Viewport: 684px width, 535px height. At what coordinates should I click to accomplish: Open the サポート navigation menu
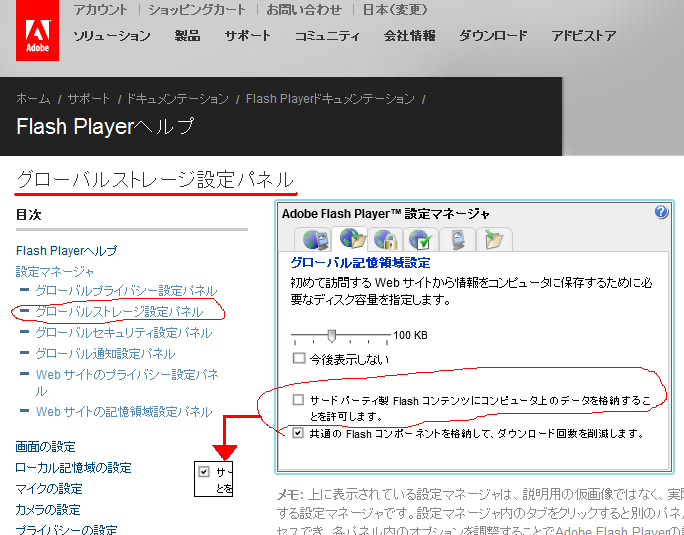click(x=247, y=36)
